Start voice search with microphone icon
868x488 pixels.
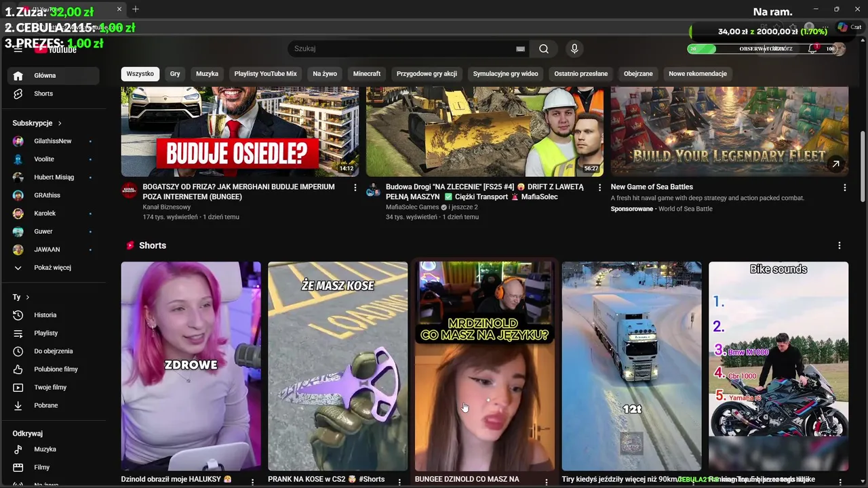[x=574, y=49]
